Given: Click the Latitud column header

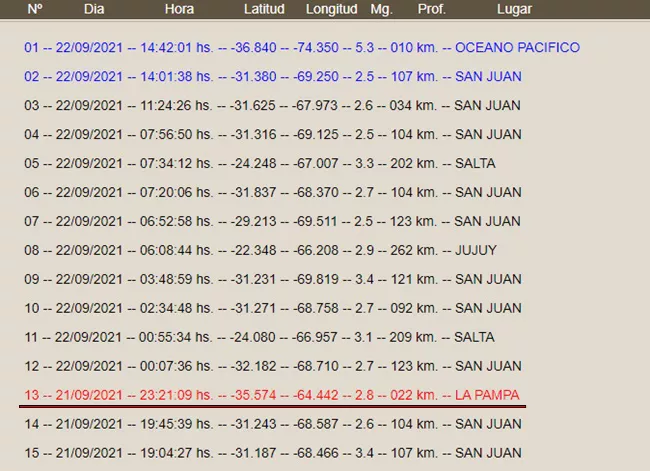Looking at the screenshot, I should 264,9.
